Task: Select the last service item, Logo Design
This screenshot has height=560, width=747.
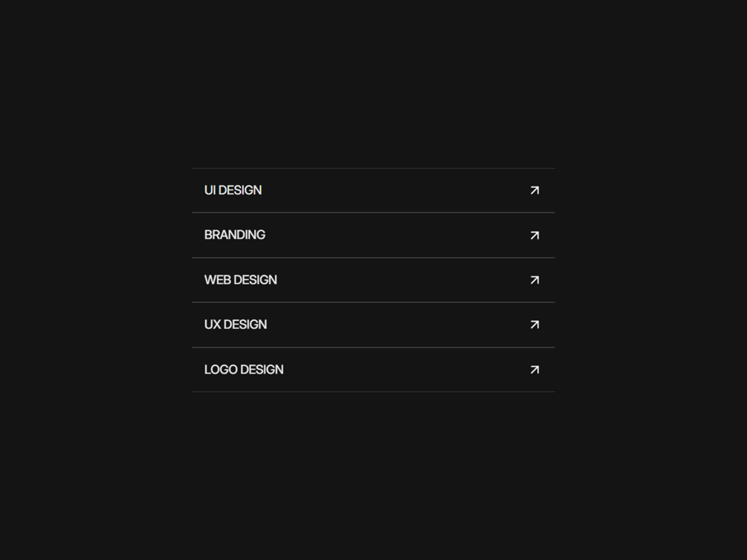Action: (373, 370)
